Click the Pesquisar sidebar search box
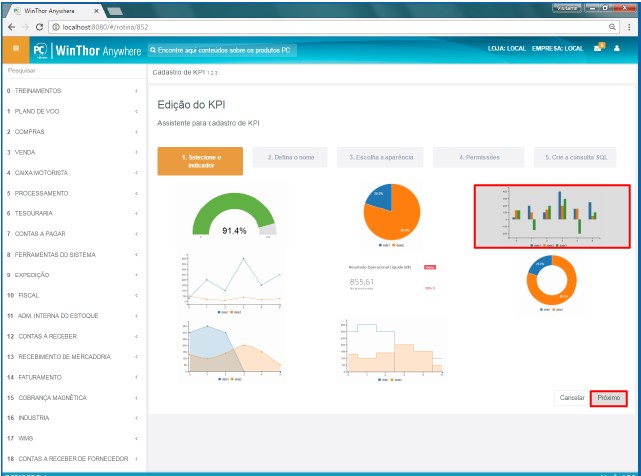The image size is (641, 476). click(74, 71)
